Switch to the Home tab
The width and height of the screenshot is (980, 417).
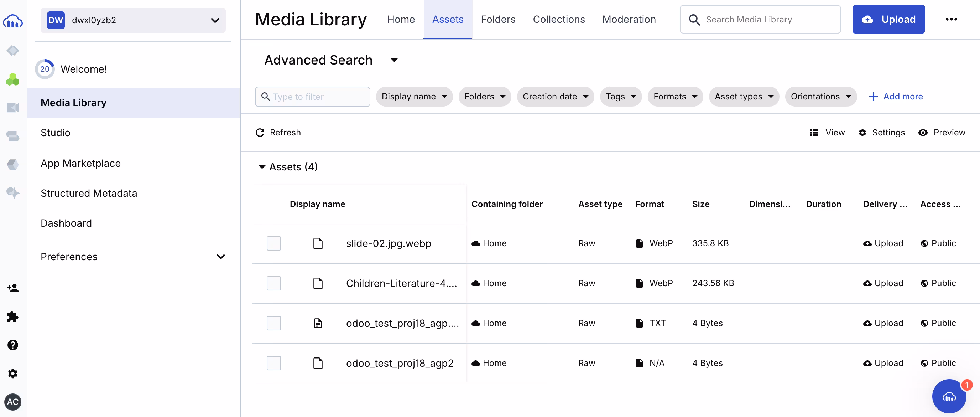(x=401, y=19)
